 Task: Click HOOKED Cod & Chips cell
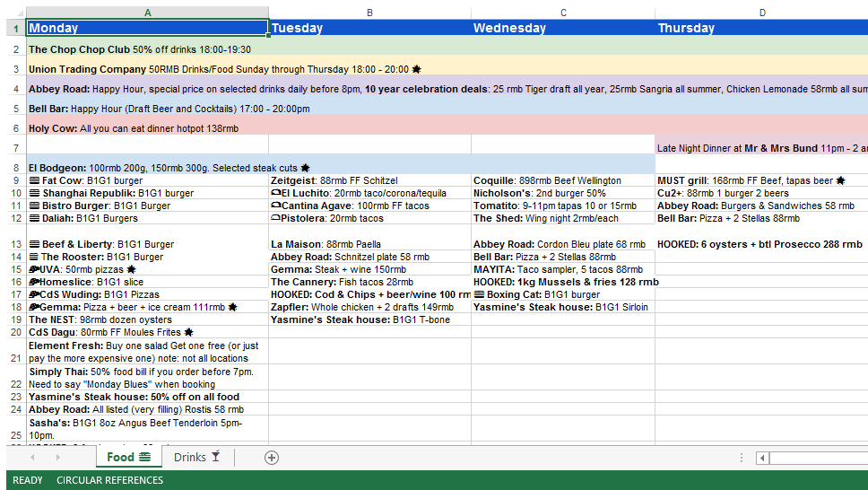pyautogui.click(x=369, y=294)
